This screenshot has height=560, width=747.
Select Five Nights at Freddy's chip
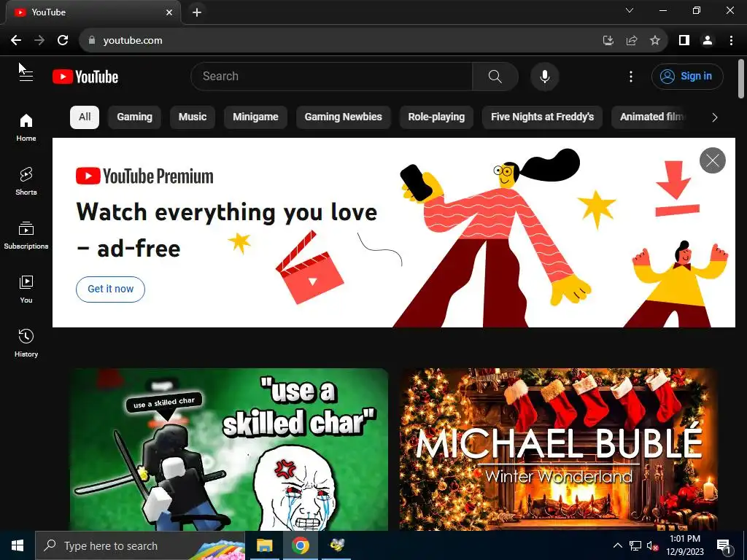click(542, 117)
